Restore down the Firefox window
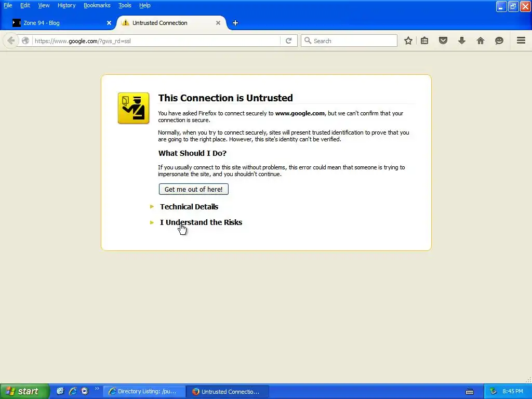 point(513,6)
